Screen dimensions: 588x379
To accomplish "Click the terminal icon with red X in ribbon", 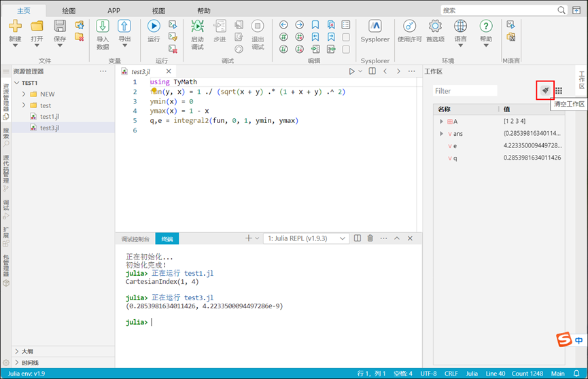I will 173,49.
